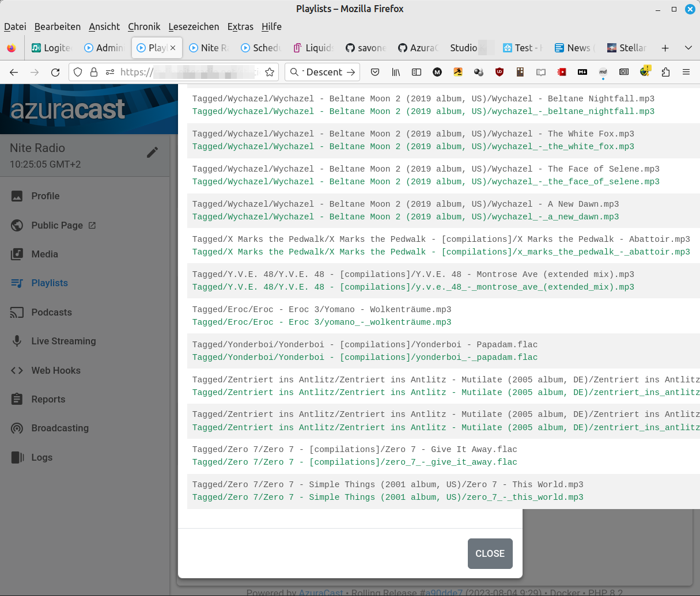Open the Firefox Library icon

point(396,72)
